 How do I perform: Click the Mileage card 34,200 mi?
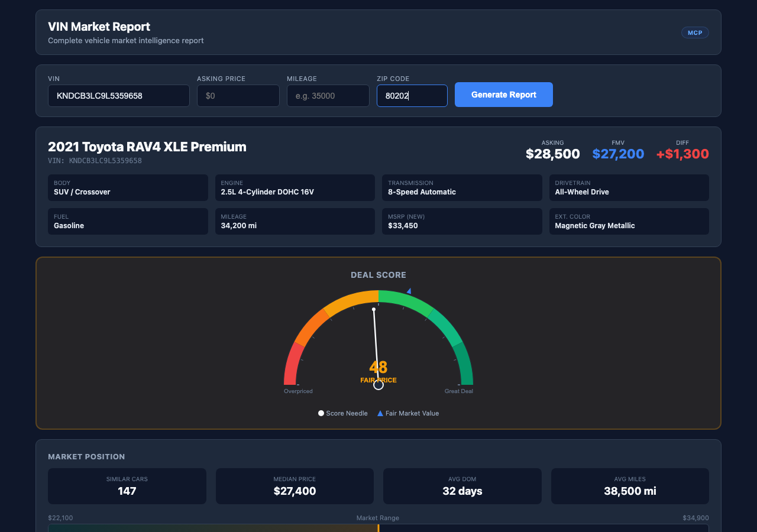[295, 221]
